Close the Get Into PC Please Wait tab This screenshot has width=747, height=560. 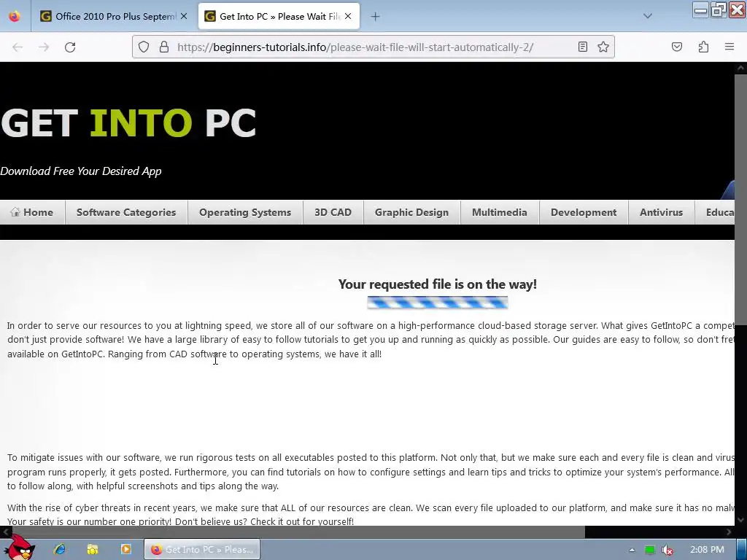348,16
